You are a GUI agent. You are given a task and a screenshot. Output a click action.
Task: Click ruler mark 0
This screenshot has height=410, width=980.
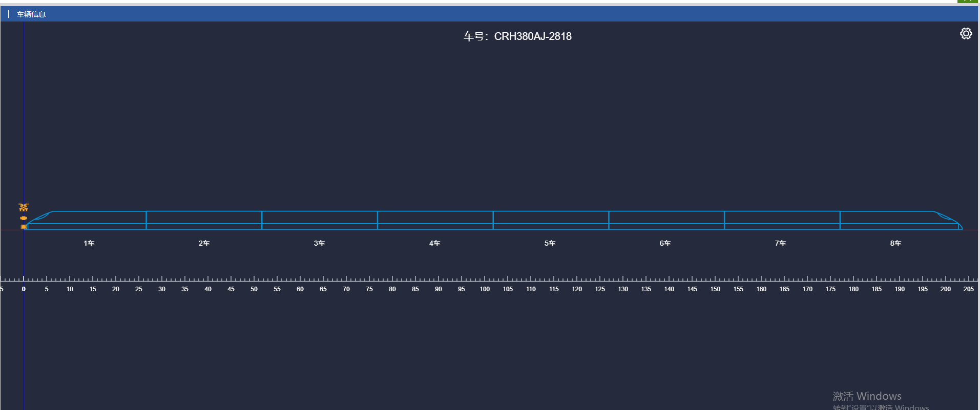(24, 289)
